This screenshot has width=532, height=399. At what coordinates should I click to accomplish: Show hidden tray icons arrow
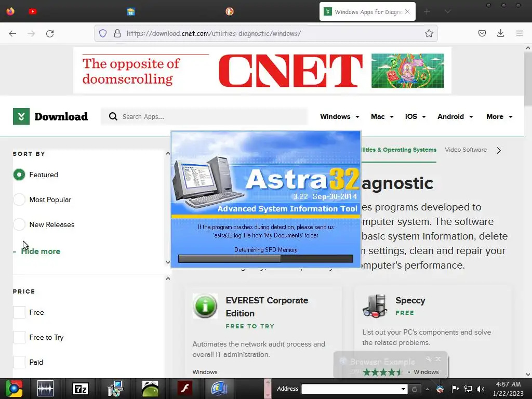coord(427,389)
